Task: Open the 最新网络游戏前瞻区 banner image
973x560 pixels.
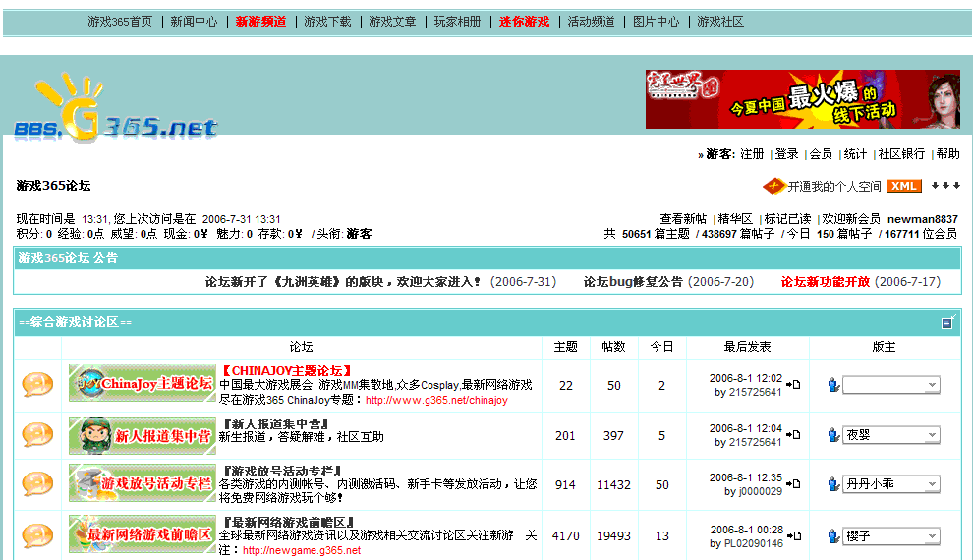Action: [x=143, y=533]
